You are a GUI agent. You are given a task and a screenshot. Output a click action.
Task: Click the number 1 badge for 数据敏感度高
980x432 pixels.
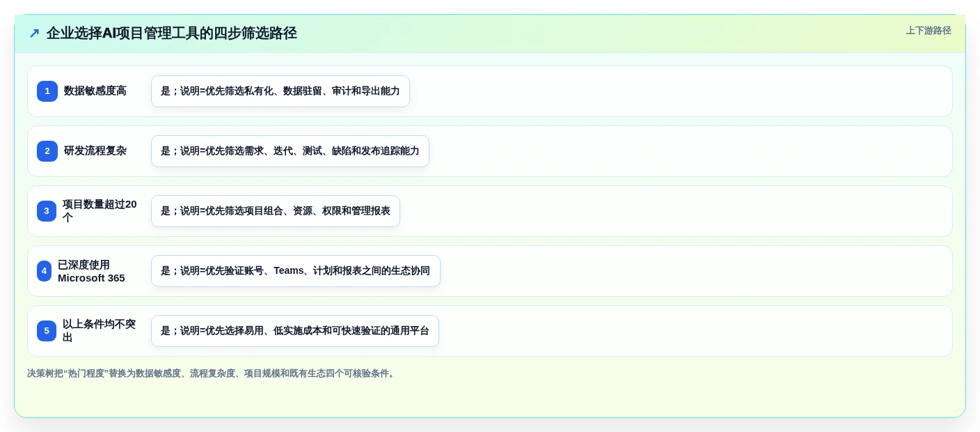click(47, 91)
